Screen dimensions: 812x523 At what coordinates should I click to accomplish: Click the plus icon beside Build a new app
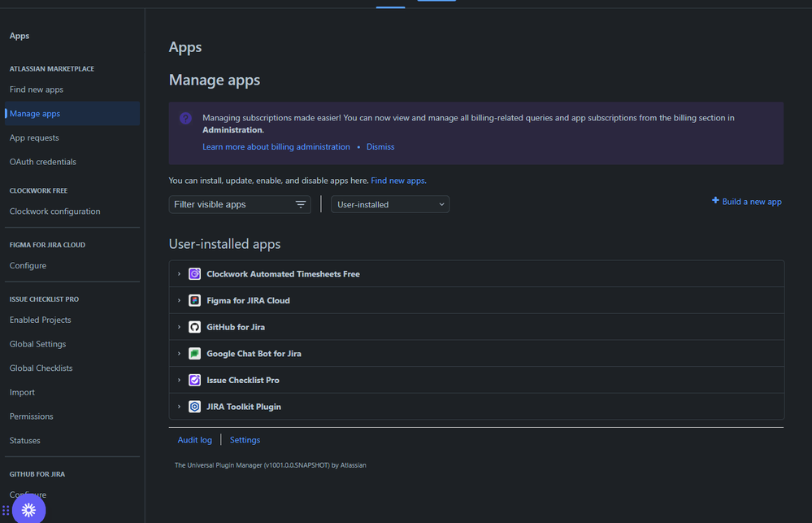714,201
